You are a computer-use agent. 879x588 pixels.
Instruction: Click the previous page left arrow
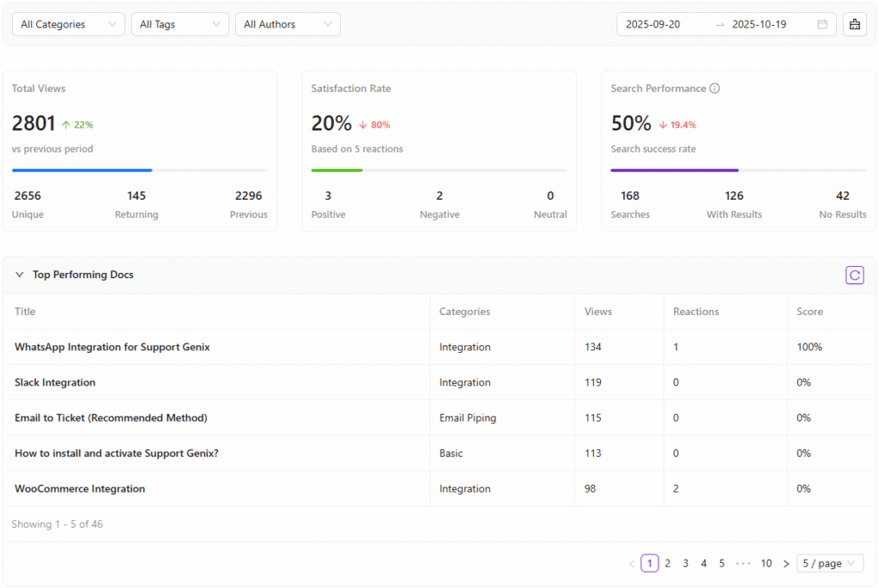[632, 564]
